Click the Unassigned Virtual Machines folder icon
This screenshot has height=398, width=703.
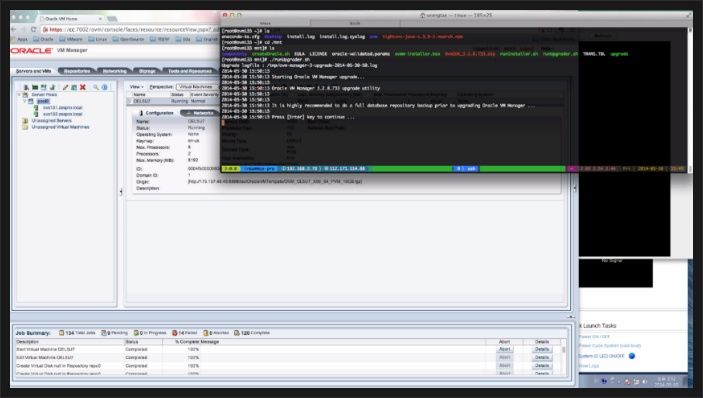pos(26,127)
